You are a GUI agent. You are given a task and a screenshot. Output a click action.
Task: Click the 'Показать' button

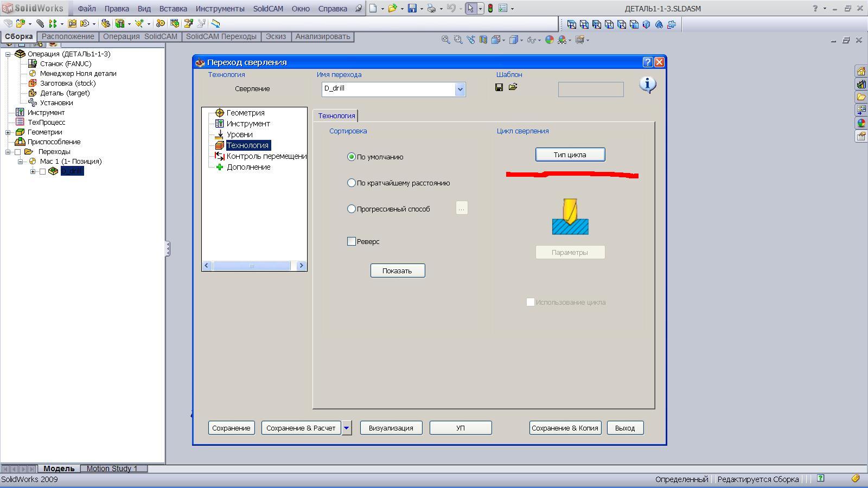(x=398, y=271)
